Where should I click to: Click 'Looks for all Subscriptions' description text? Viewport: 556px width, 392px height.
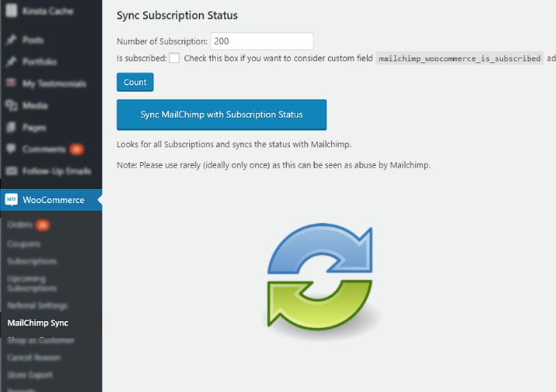(234, 145)
